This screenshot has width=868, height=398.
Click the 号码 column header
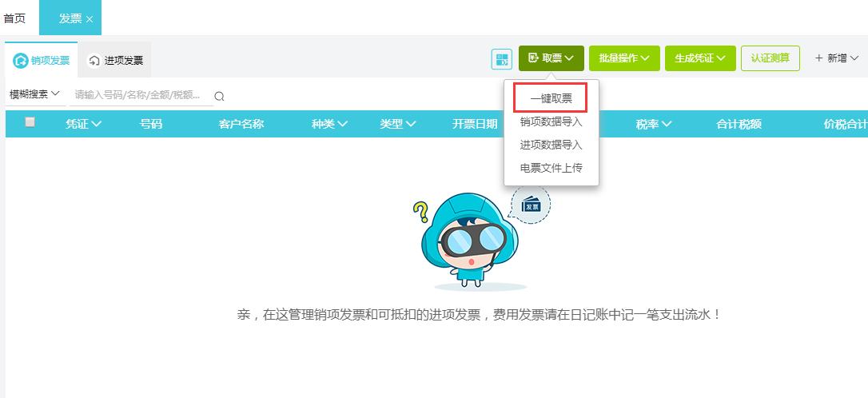click(x=151, y=124)
